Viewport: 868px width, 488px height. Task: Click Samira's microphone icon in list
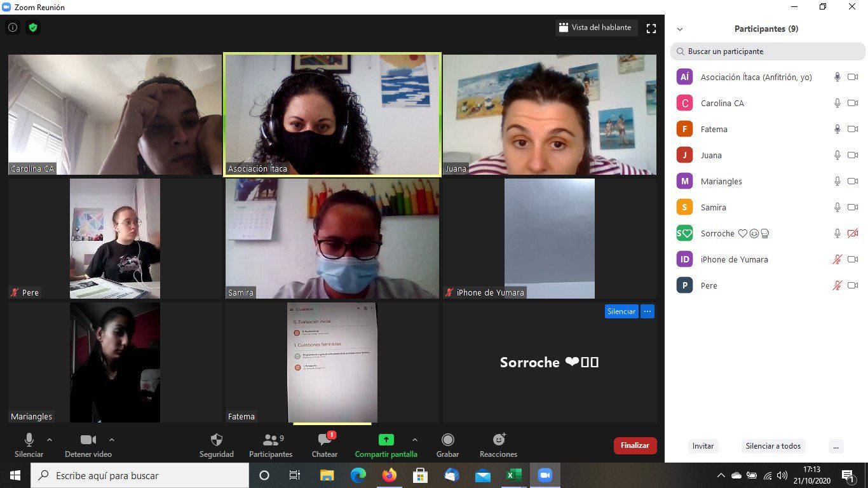[x=837, y=207]
